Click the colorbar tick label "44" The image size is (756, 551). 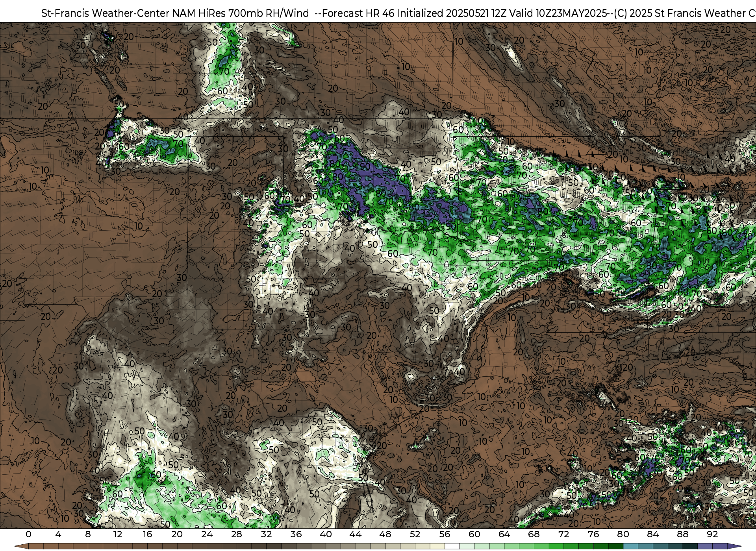click(356, 534)
